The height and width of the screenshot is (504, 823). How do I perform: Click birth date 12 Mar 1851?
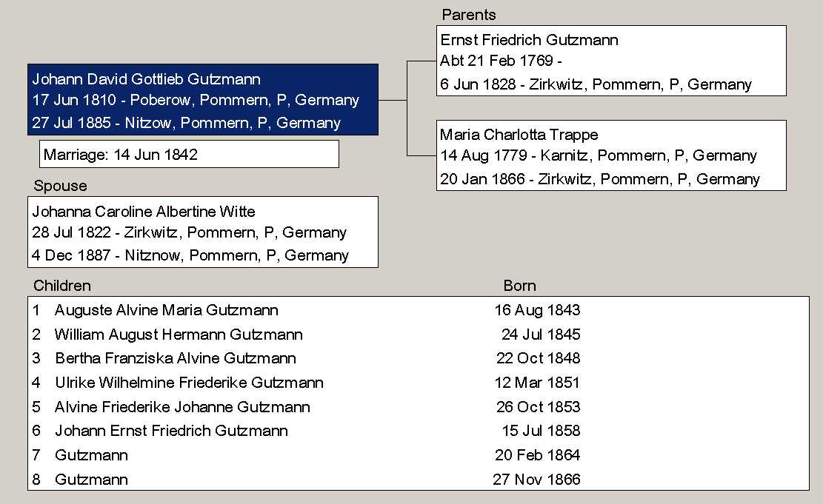click(537, 383)
